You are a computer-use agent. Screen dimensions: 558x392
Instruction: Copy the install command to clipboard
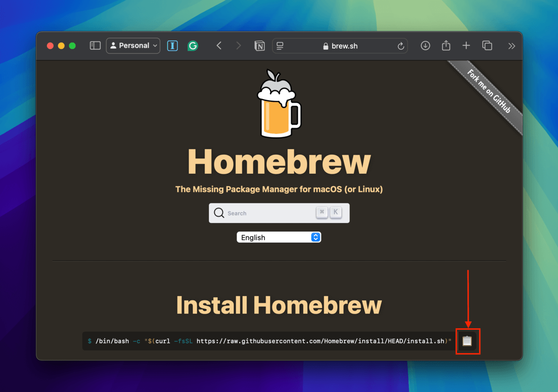467,341
